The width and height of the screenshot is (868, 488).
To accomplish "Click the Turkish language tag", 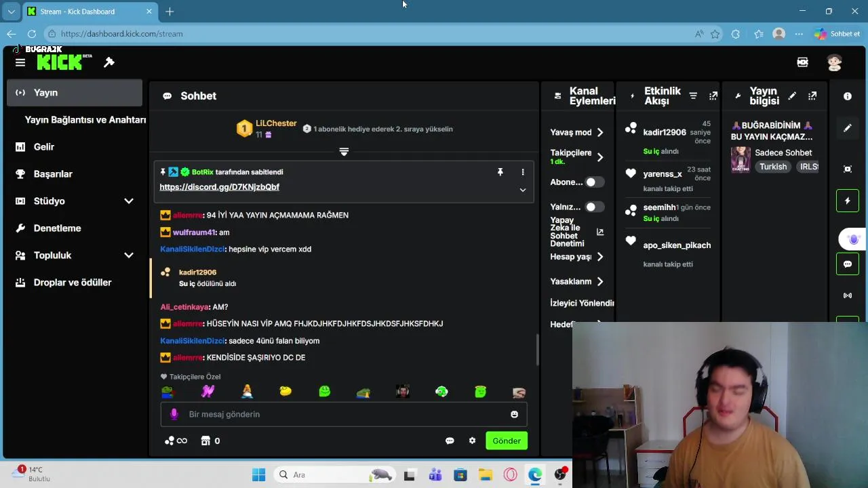I will click(x=773, y=167).
